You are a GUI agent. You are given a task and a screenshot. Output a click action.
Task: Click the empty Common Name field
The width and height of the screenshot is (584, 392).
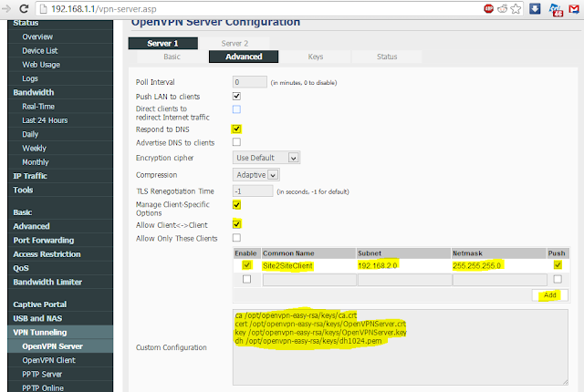point(309,280)
